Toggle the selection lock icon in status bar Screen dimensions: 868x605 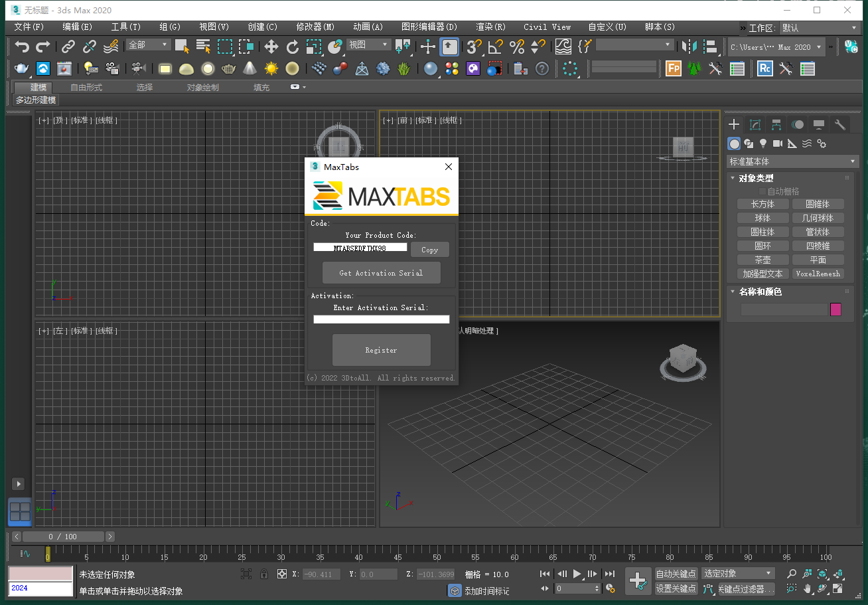tap(264, 574)
